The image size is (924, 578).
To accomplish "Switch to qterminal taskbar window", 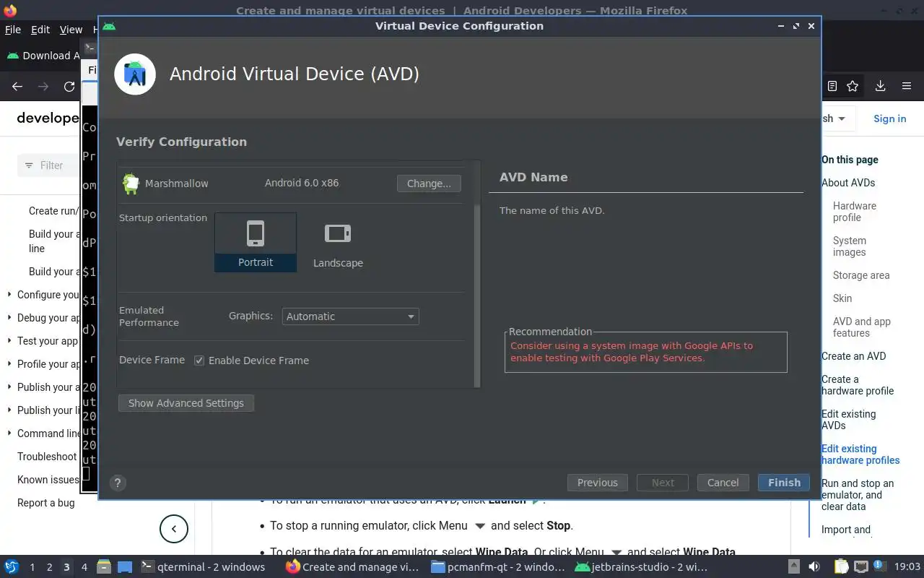I will click(x=202, y=567).
